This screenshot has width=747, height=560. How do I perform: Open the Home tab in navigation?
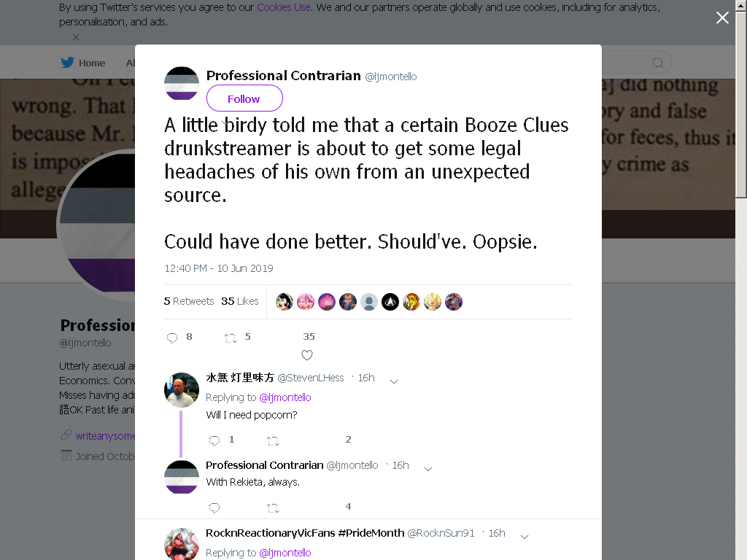(83, 63)
